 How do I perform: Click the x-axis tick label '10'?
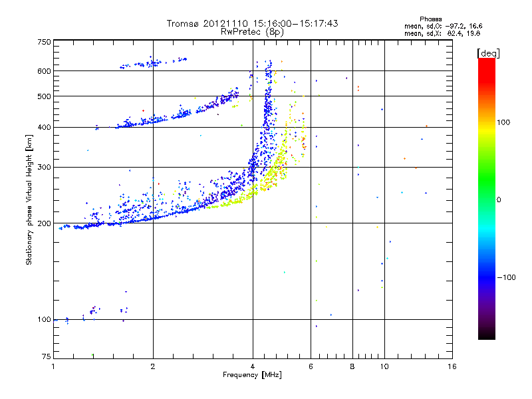pyautogui.click(x=384, y=366)
